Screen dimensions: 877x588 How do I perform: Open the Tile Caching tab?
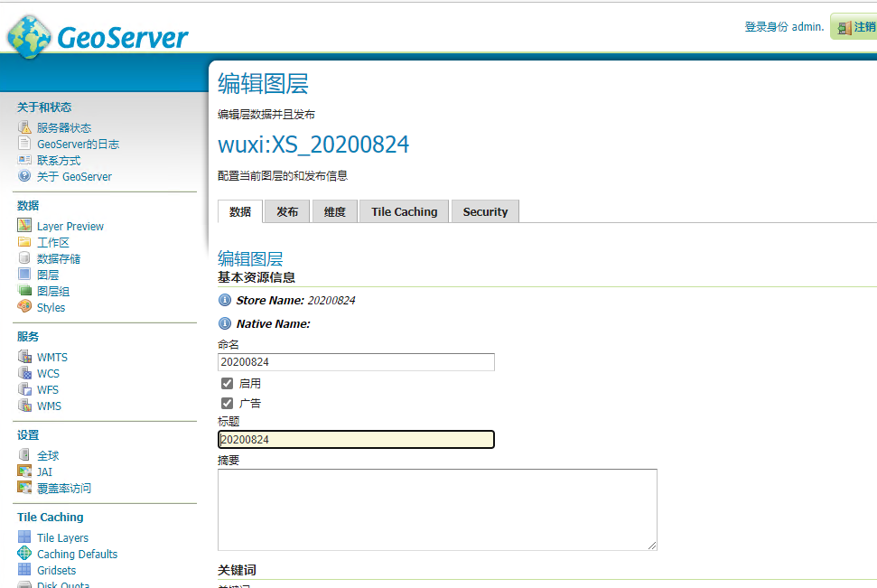(x=404, y=211)
